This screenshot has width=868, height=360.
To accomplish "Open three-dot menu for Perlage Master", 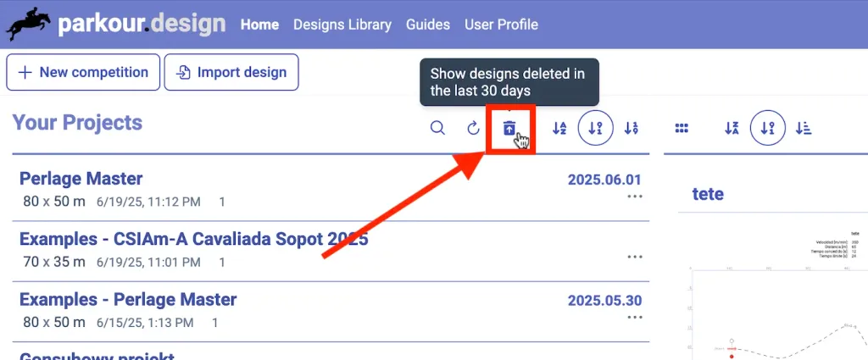I will click(635, 197).
